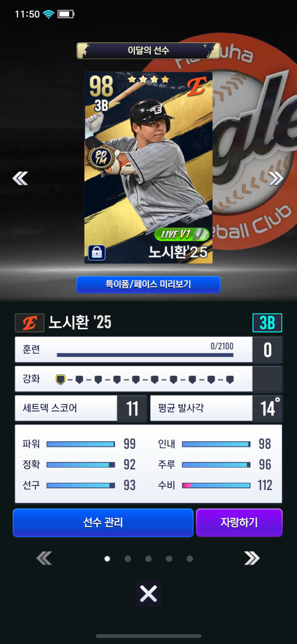This screenshot has height=644, width=297.
Task: Tap the Eagles team logo beside player name
Action: [x=30, y=323]
